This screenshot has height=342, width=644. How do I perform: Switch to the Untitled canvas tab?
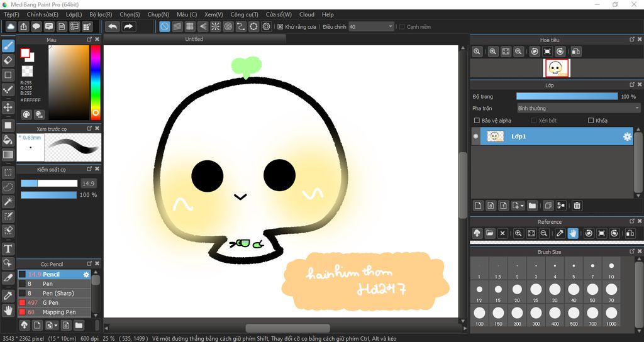point(194,40)
